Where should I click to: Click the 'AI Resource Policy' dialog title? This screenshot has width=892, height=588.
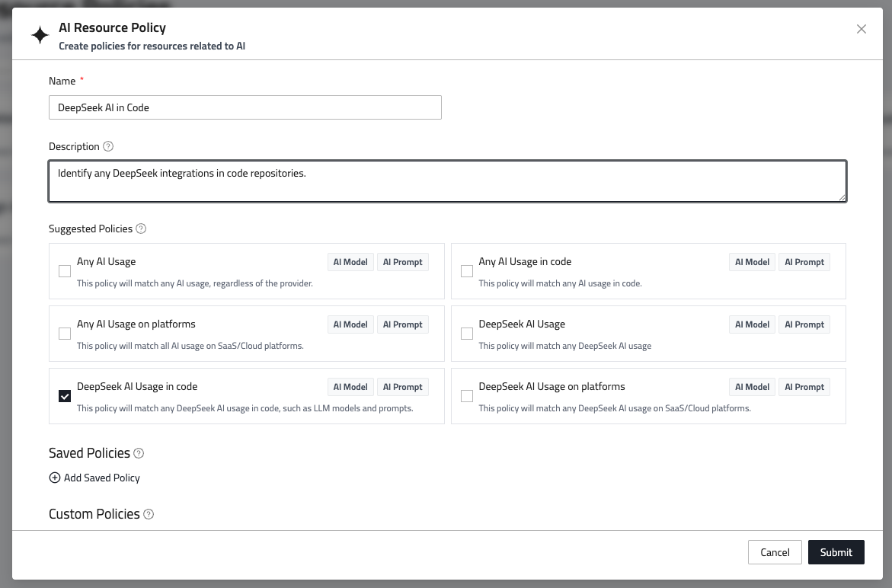[112, 27]
